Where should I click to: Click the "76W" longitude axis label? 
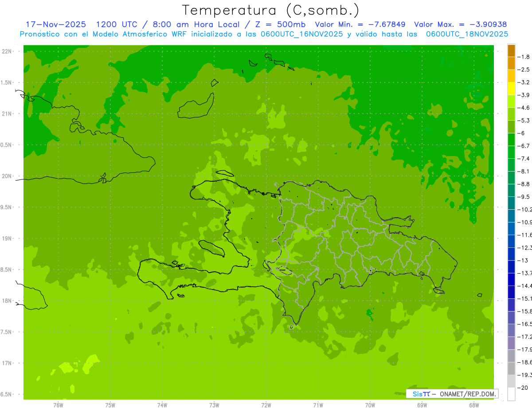click(58, 405)
